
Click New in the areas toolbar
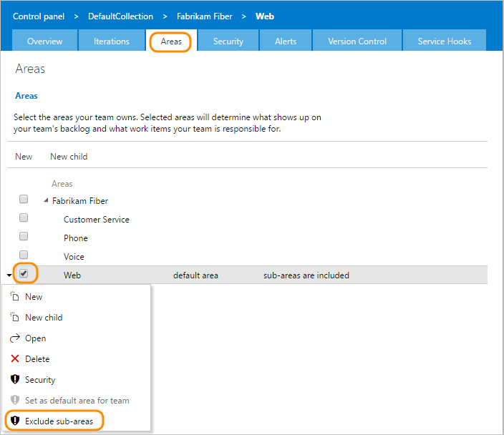(24, 157)
